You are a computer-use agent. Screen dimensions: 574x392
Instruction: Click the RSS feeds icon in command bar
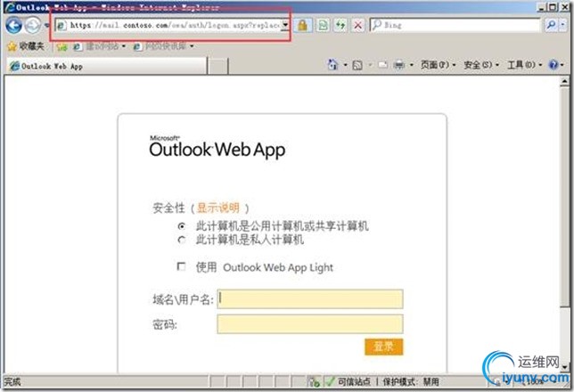[357, 65]
